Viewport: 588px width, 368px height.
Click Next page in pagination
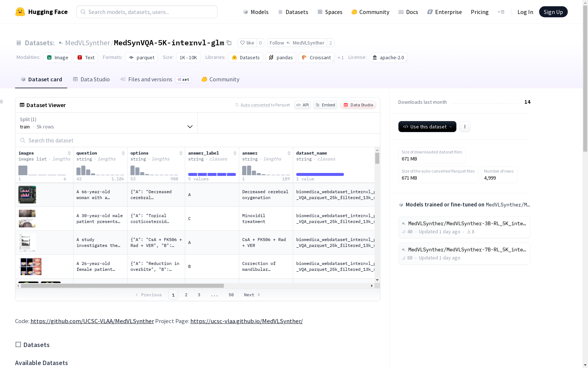tap(252, 295)
